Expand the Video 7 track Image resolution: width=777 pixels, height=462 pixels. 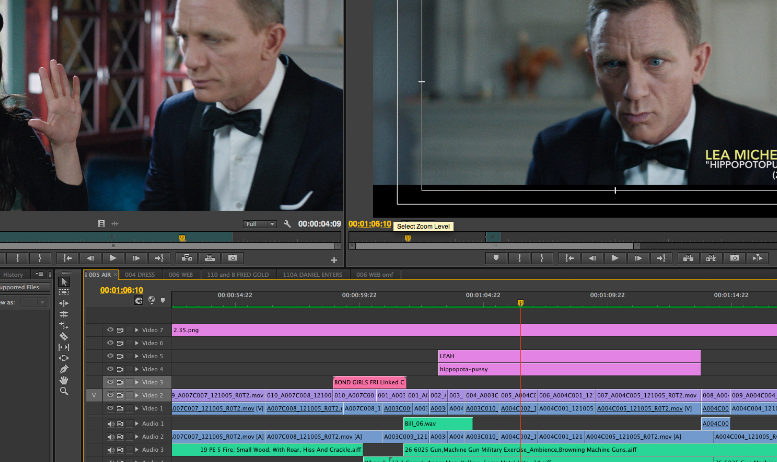tap(136, 330)
